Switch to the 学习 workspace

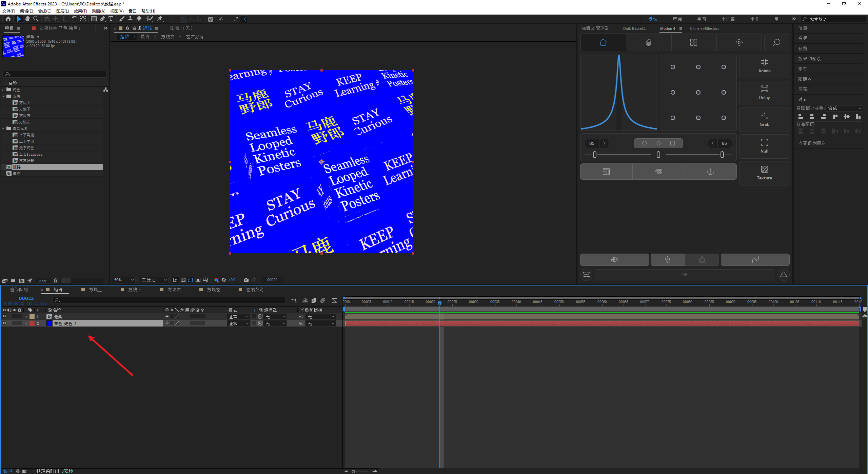click(701, 19)
